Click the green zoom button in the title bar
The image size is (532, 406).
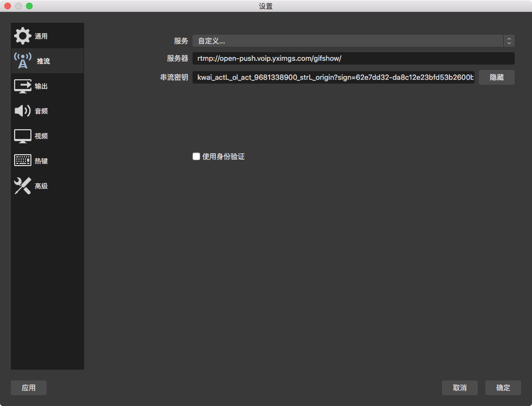tap(29, 6)
